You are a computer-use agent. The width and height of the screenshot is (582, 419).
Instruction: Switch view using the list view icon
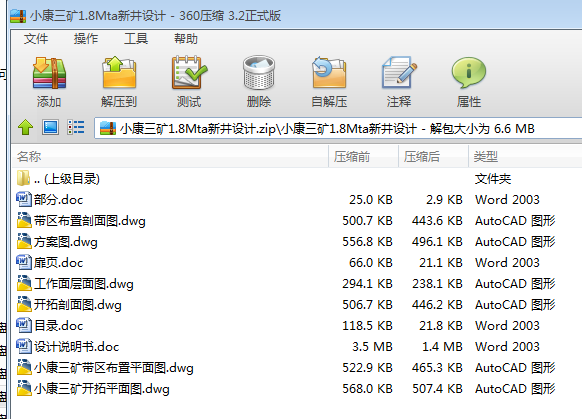pos(76,127)
